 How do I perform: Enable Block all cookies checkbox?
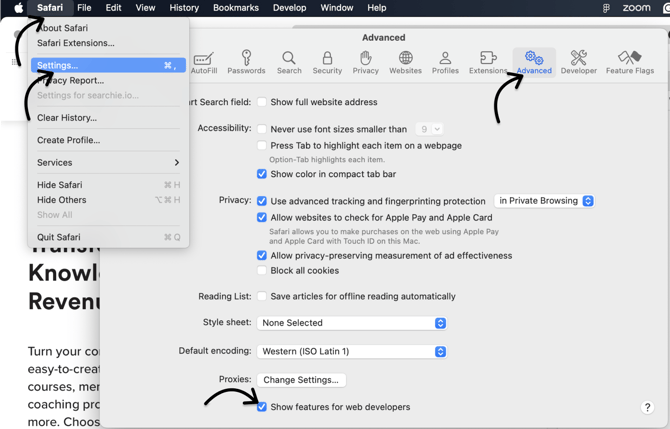262,270
